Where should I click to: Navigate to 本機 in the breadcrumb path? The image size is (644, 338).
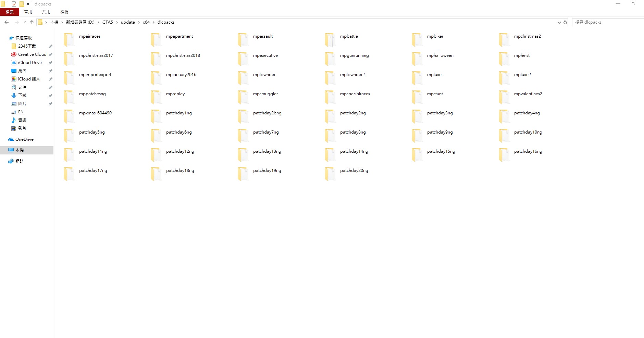[54, 22]
